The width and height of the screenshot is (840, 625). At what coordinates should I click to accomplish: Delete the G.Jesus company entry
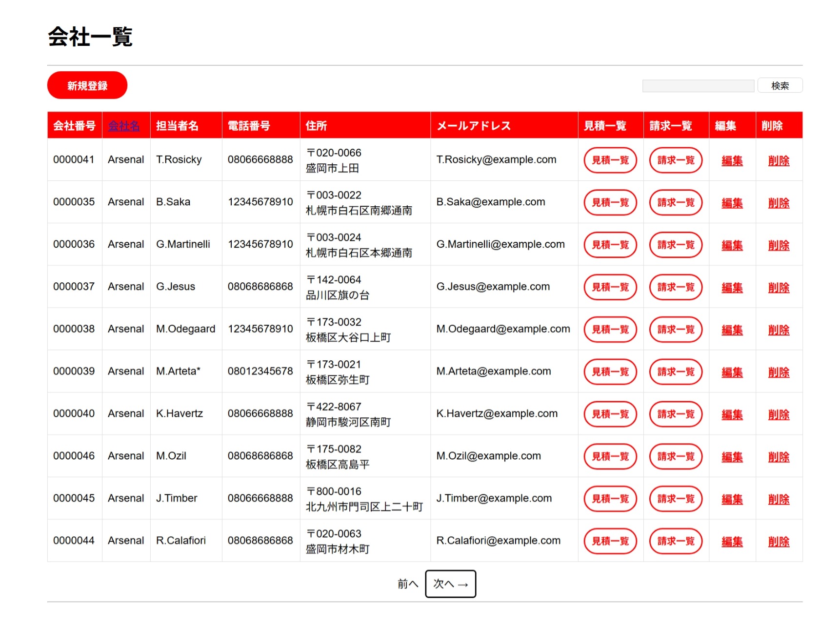(x=779, y=287)
